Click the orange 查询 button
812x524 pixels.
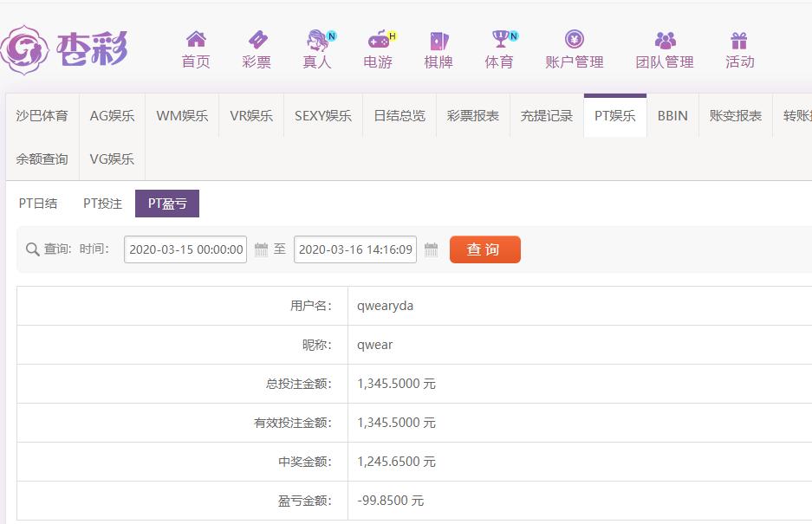(484, 249)
